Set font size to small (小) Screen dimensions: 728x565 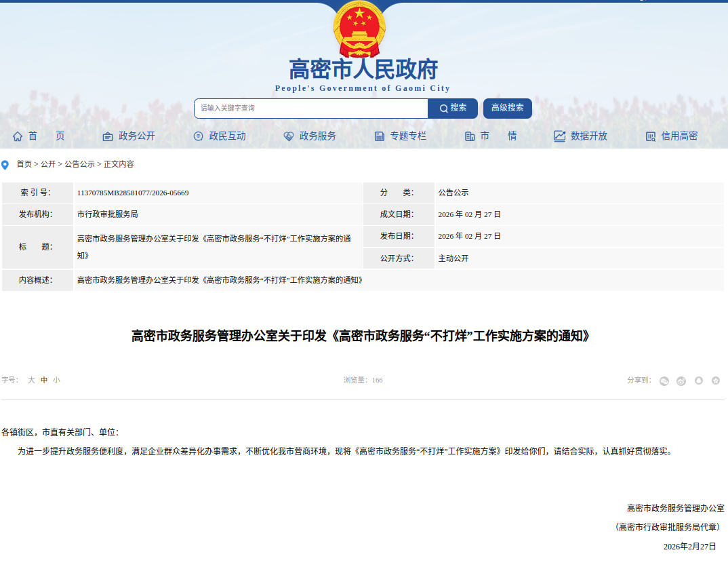pyautogui.click(x=56, y=381)
